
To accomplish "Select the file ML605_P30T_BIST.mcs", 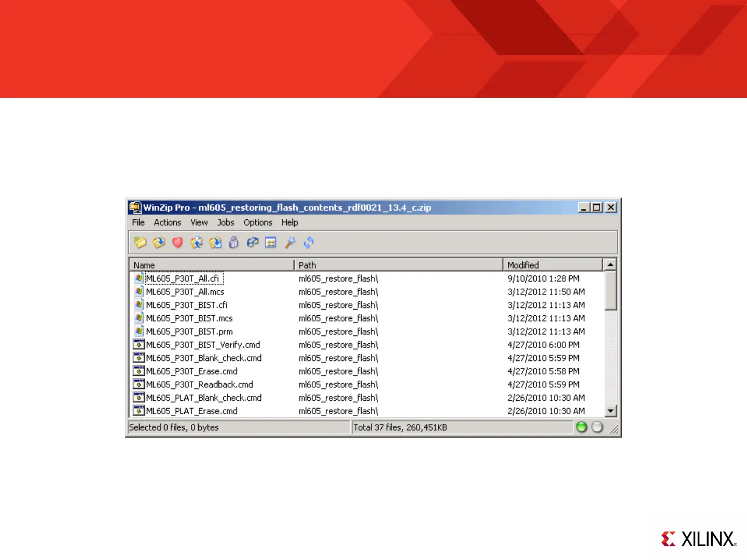I will (x=189, y=318).
